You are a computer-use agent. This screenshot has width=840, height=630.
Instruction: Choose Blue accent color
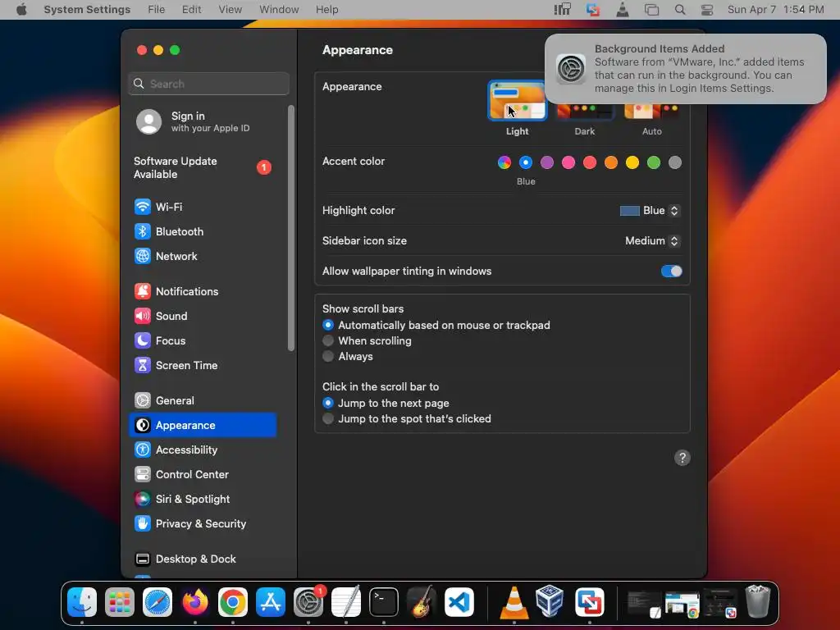(526, 162)
